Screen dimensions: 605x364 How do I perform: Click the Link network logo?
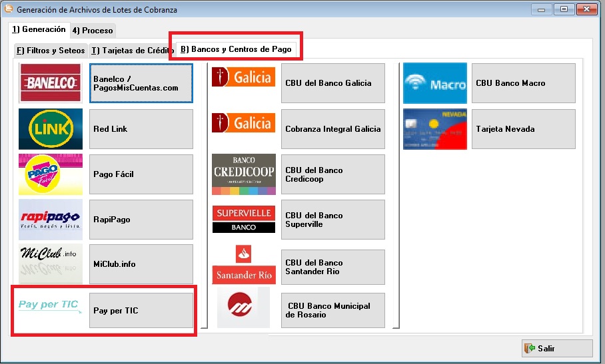[x=51, y=128]
